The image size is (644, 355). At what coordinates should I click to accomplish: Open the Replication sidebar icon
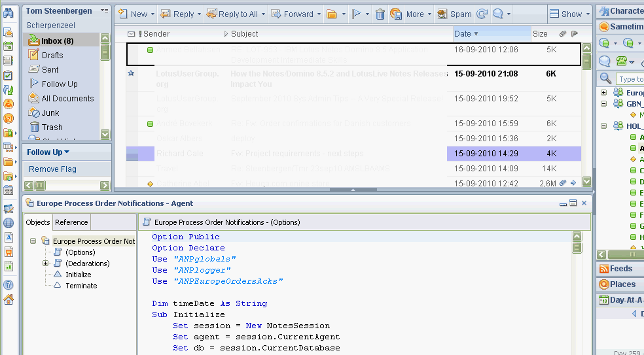pos(9,90)
